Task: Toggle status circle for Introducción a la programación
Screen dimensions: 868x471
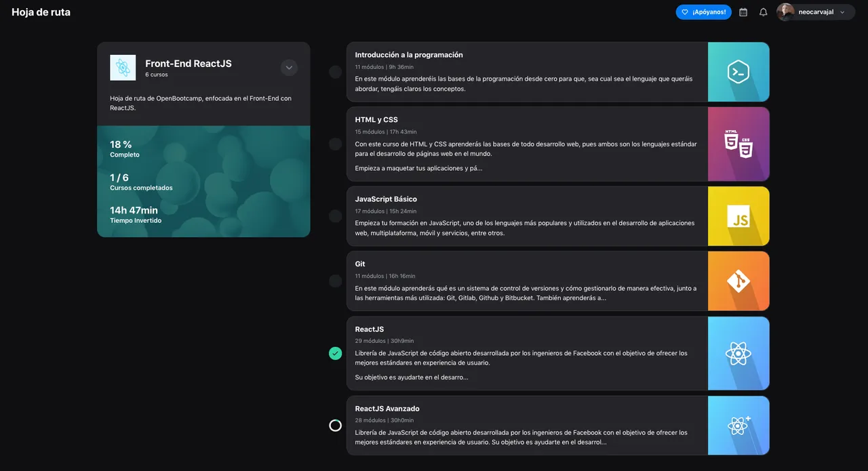Action: pos(335,72)
